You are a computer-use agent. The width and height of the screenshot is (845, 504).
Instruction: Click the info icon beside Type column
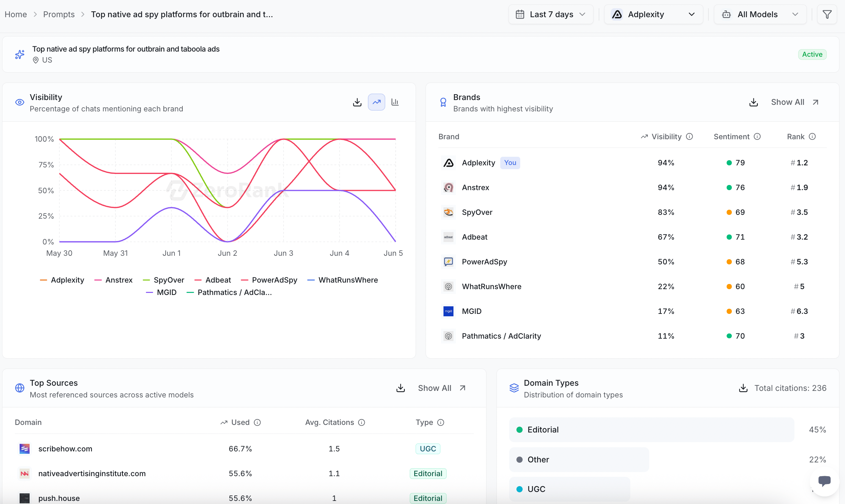coord(441,423)
